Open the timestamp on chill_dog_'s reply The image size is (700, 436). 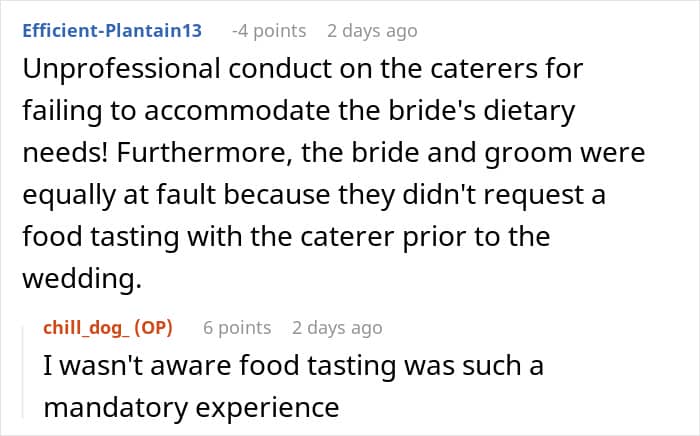click(337, 328)
